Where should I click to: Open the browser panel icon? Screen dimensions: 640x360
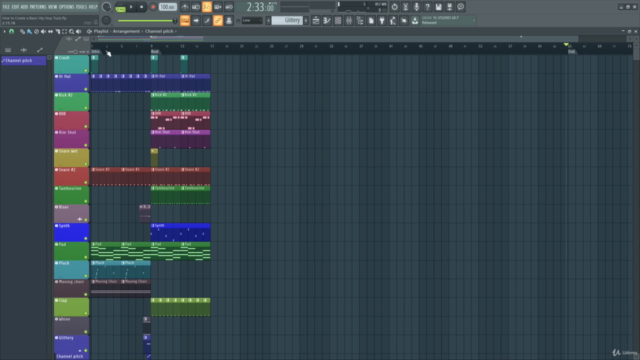[x=360, y=20]
